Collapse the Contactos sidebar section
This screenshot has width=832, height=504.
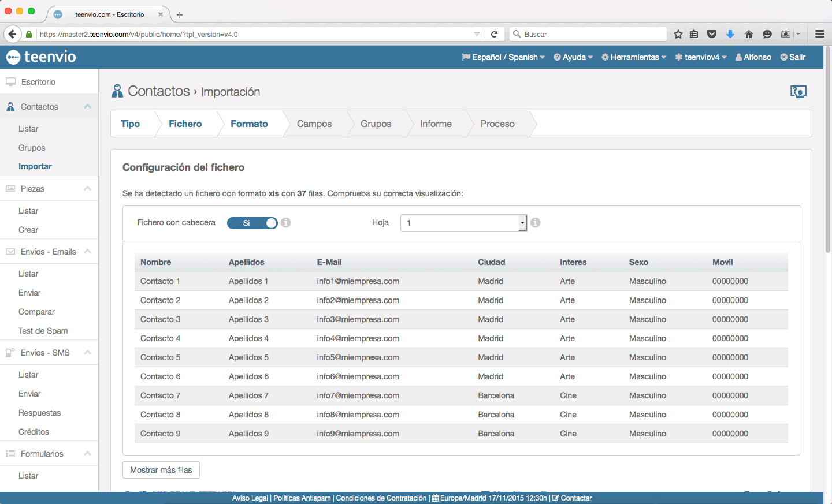click(x=87, y=107)
